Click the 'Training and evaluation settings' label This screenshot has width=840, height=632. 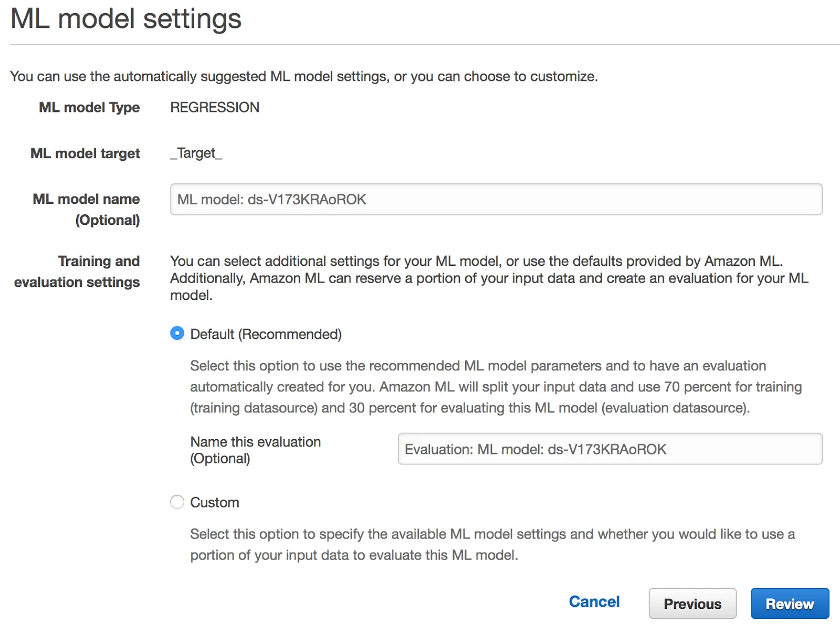pyautogui.click(x=77, y=271)
